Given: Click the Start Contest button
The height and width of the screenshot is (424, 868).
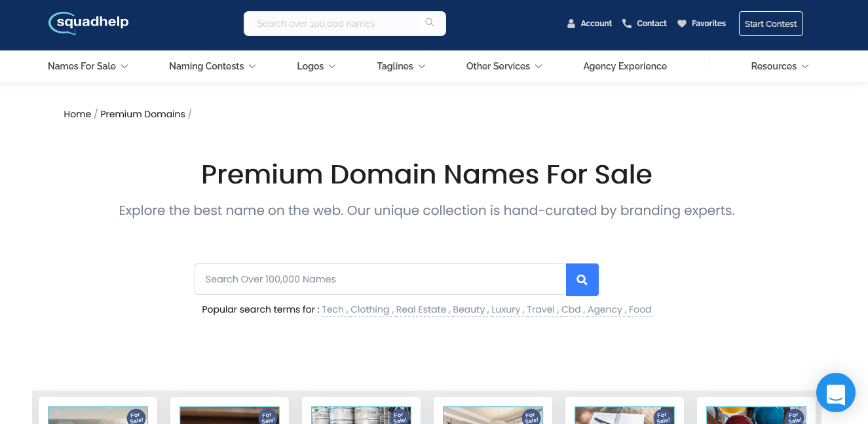Looking at the screenshot, I should [770, 24].
